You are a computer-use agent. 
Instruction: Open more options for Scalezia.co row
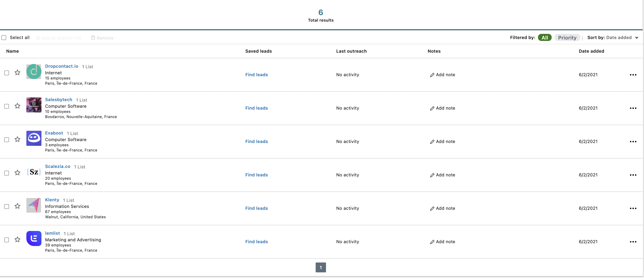tap(633, 175)
